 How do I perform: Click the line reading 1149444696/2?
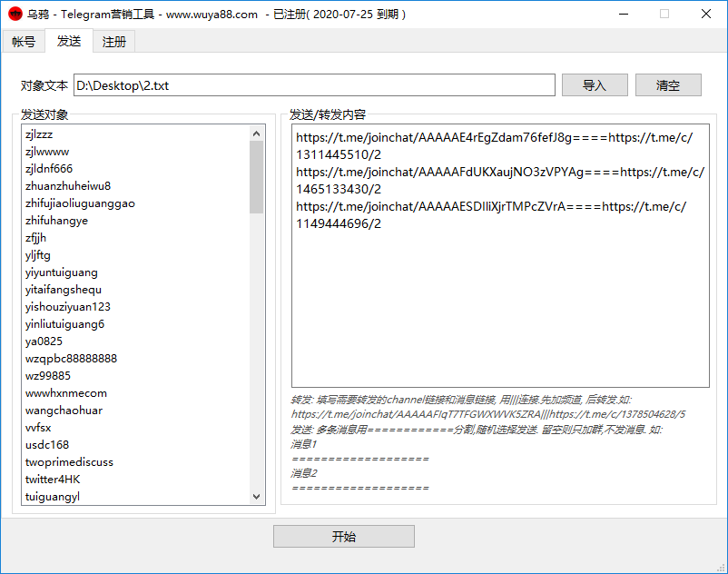(x=339, y=223)
